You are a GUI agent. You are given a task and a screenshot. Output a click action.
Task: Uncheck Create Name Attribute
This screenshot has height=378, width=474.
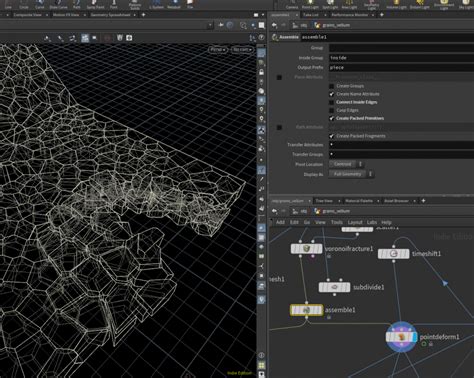[x=331, y=94]
